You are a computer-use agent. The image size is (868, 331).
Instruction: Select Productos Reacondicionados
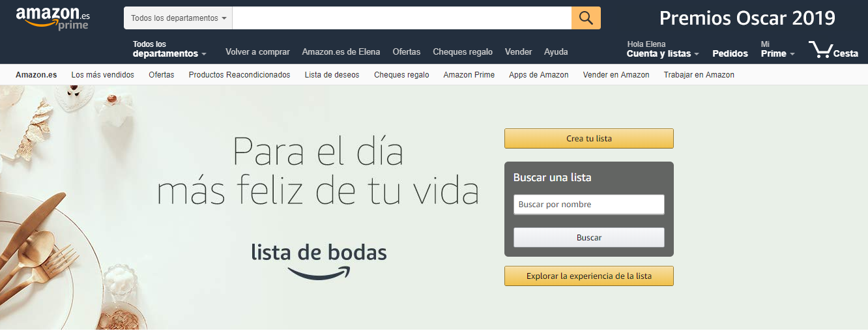point(239,75)
